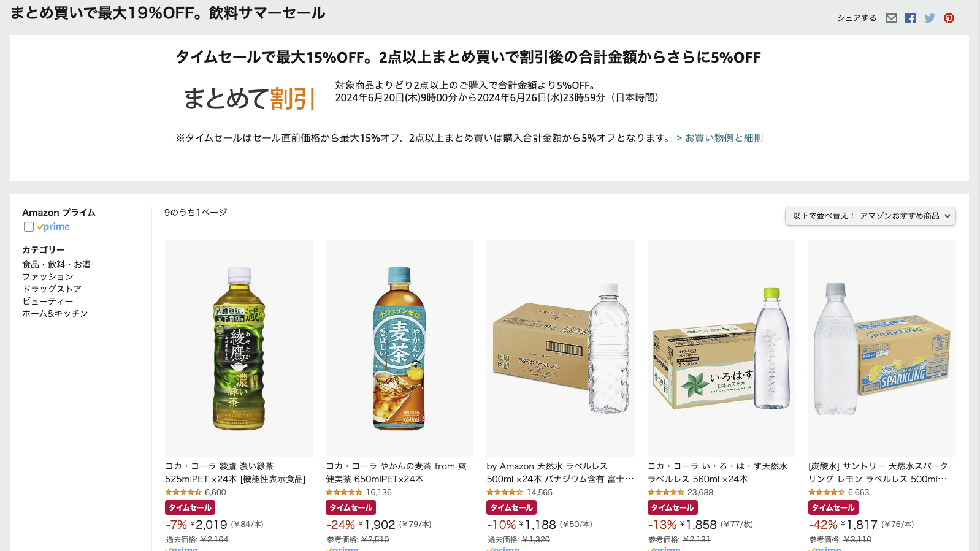Open by Amazon 天然水 product image

pyautogui.click(x=561, y=348)
